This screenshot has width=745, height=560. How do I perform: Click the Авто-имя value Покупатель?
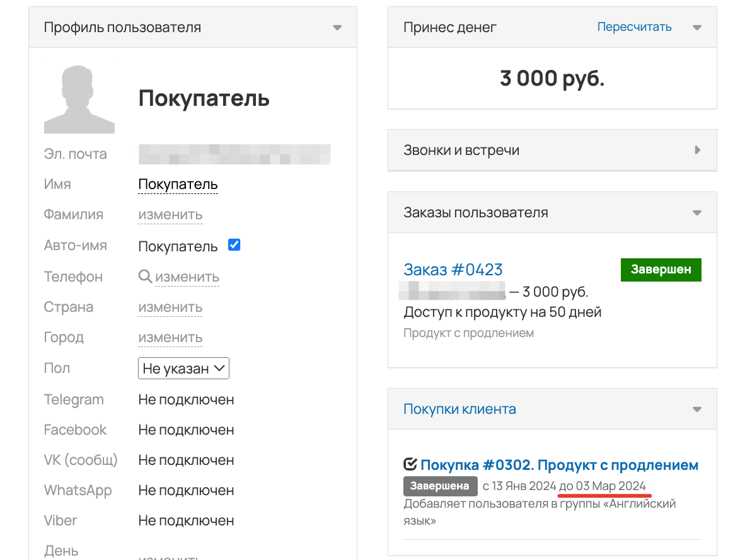[178, 246]
